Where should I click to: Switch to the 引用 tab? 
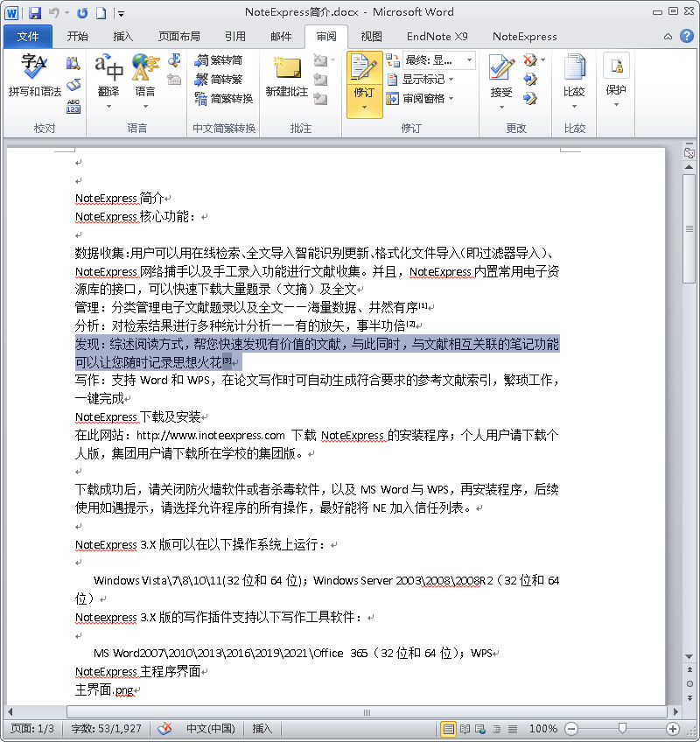pyautogui.click(x=235, y=37)
